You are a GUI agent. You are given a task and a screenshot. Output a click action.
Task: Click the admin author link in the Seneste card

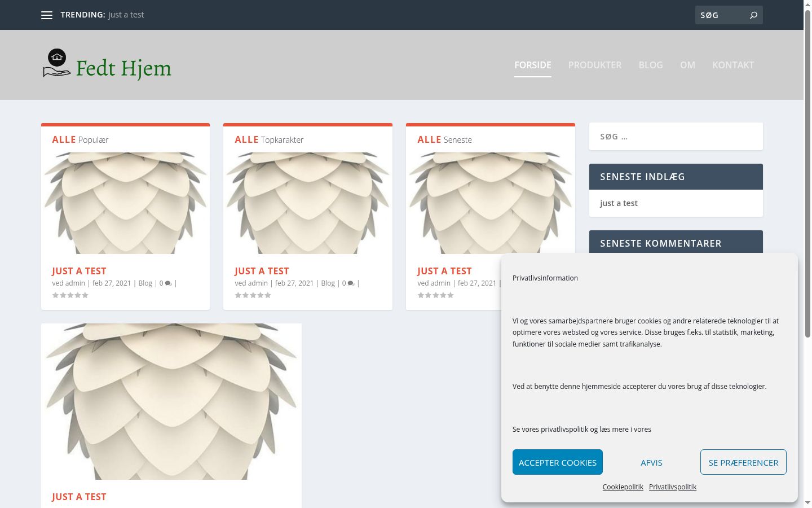click(441, 283)
